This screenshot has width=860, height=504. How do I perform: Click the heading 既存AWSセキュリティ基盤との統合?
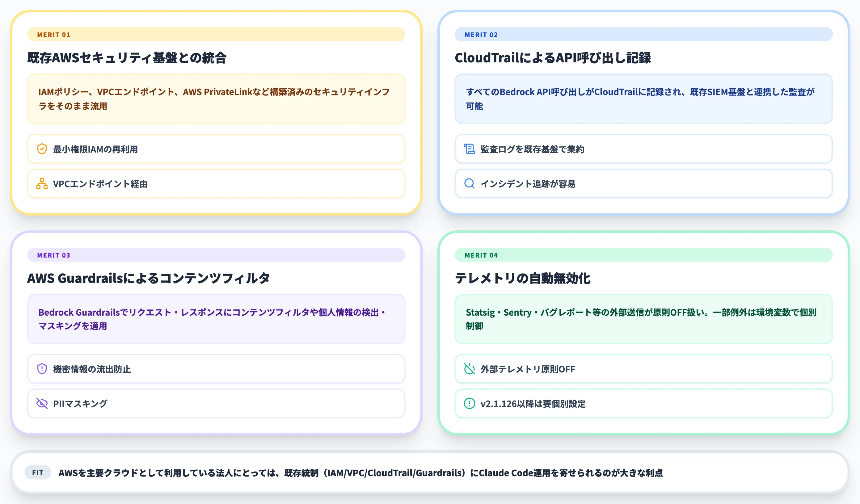pos(127,58)
